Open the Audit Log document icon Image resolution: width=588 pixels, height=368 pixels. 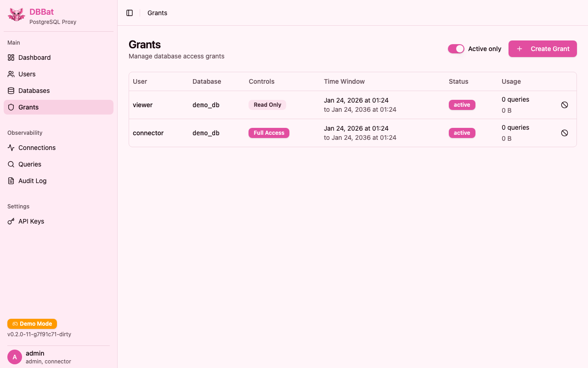tap(10, 181)
